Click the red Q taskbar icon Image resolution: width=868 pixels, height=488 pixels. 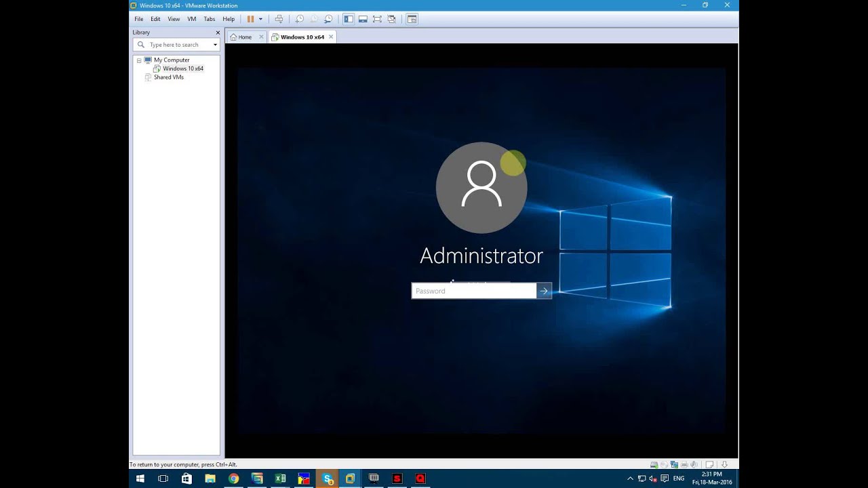[420, 479]
